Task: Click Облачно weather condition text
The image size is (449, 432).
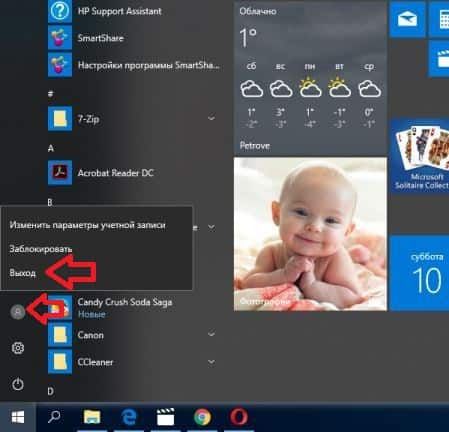Action: pos(258,11)
